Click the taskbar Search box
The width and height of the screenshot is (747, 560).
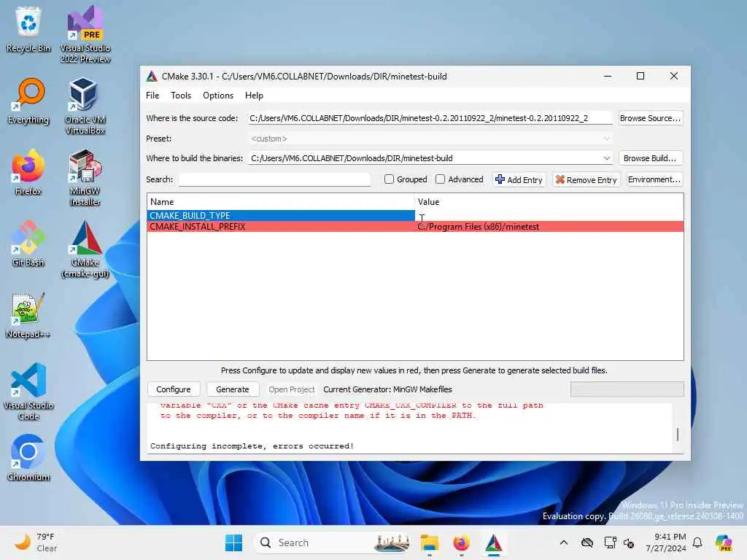333,542
